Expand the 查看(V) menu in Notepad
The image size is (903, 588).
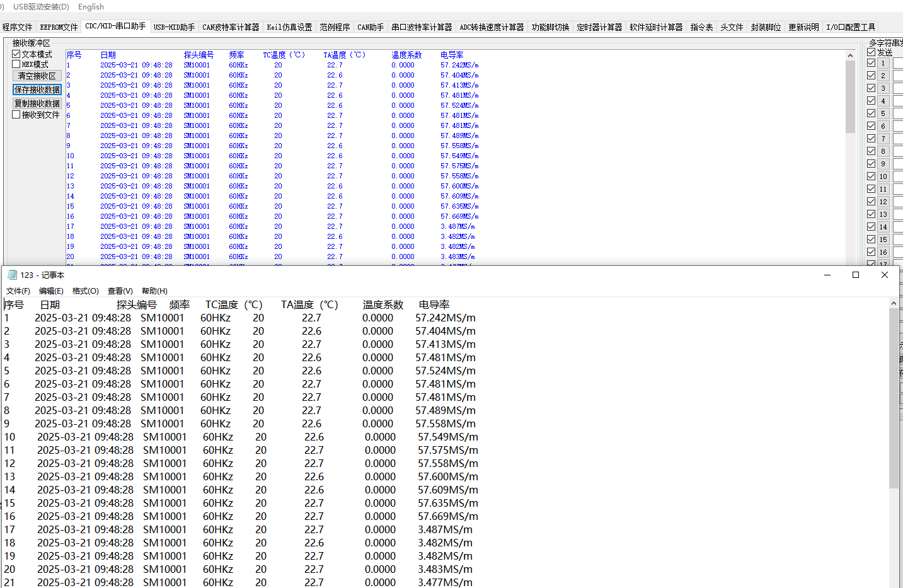coord(120,291)
